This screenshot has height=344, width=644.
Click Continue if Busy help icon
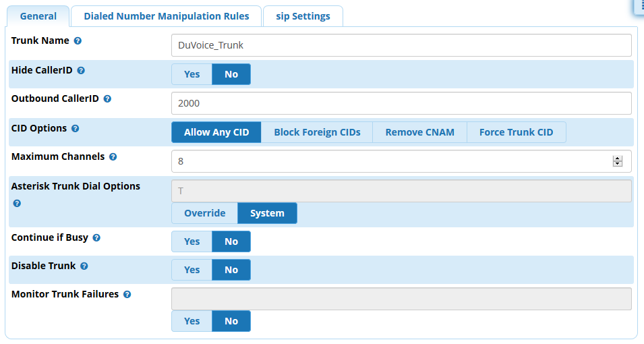click(x=96, y=238)
